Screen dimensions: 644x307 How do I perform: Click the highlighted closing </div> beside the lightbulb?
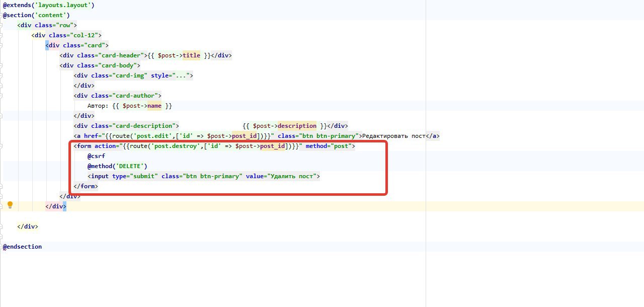[56, 206]
